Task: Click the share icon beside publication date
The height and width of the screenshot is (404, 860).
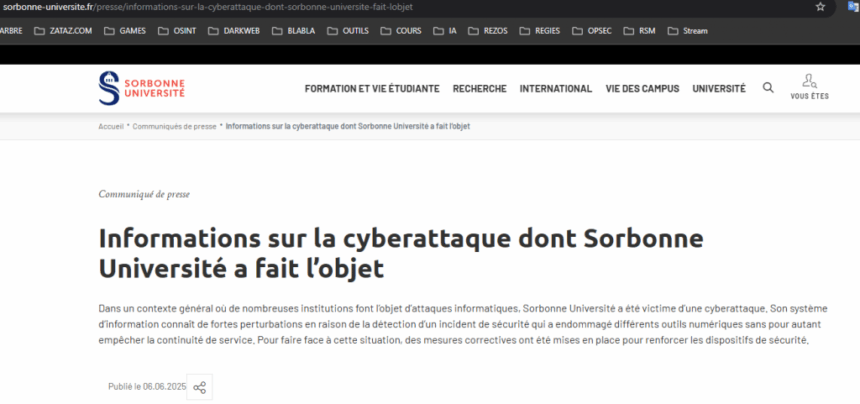Action: [x=200, y=387]
